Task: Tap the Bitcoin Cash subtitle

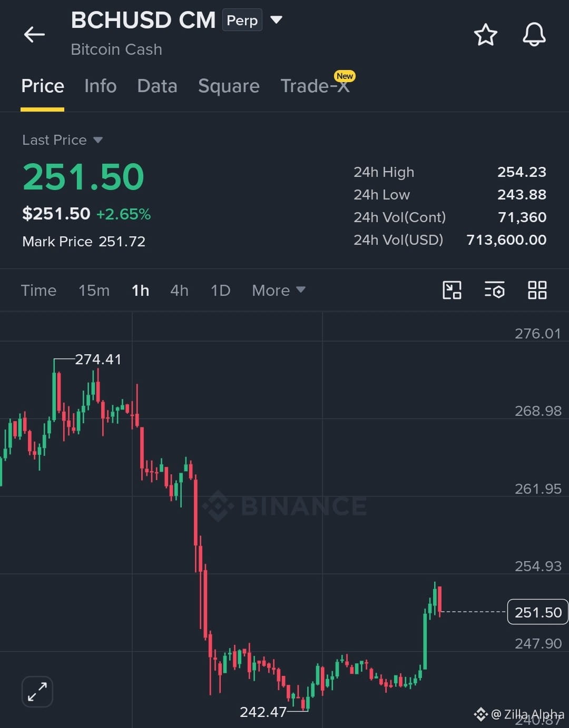Action: tap(116, 49)
